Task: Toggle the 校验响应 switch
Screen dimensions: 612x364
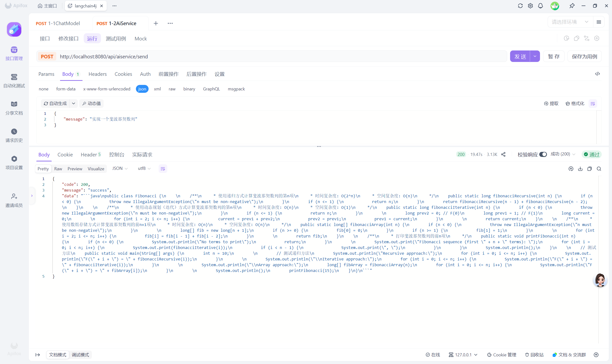Action: click(x=543, y=154)
